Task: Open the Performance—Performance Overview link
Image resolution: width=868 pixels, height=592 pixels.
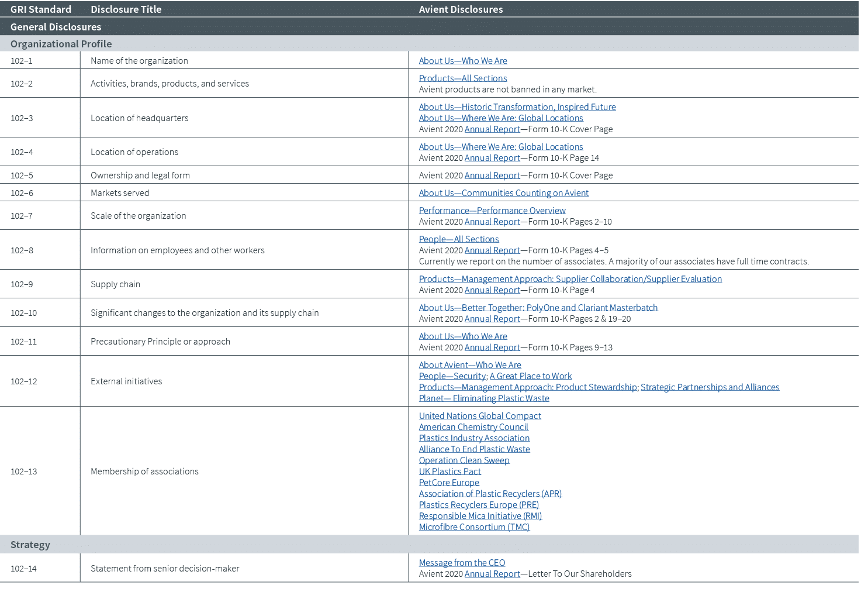Action: click(x=493, y=210)
